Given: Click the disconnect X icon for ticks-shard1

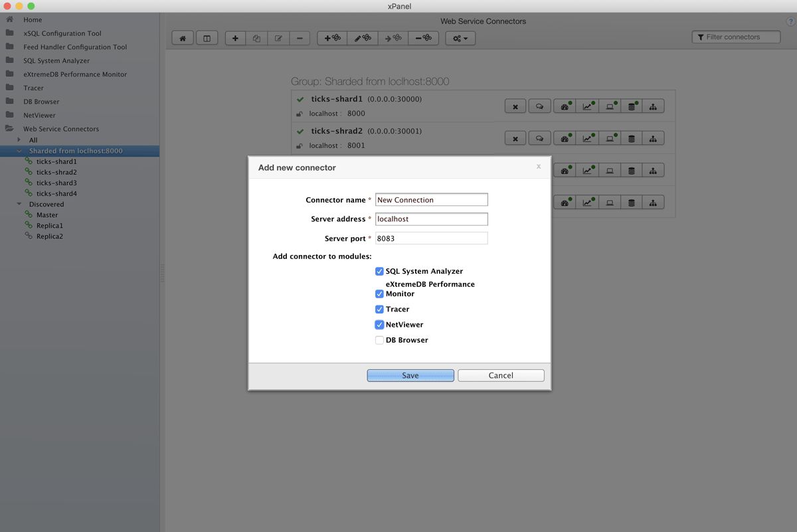Looking at the screenshot, I should coord(515,106).
